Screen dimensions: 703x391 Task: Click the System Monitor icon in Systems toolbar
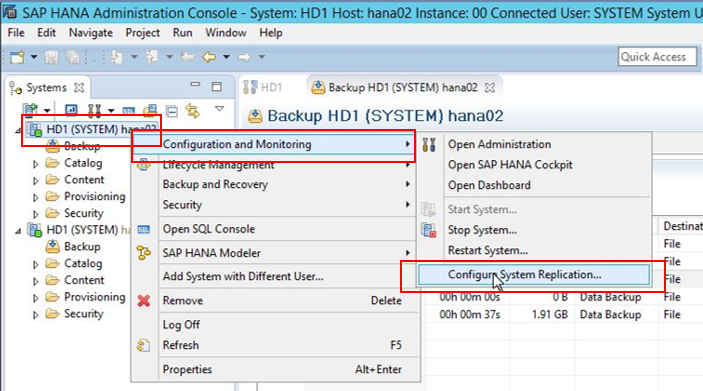point(71,109)
